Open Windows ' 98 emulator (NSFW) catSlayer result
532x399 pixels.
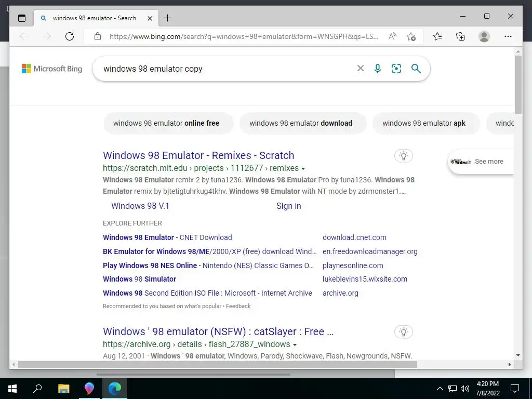click(218, 331)
